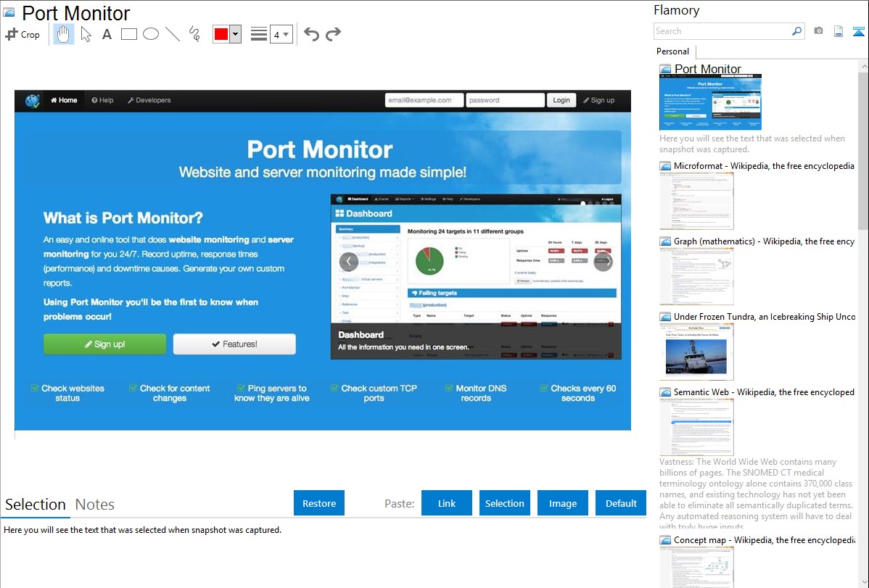Open the color picker dropdown arrow

coord(236,34)
